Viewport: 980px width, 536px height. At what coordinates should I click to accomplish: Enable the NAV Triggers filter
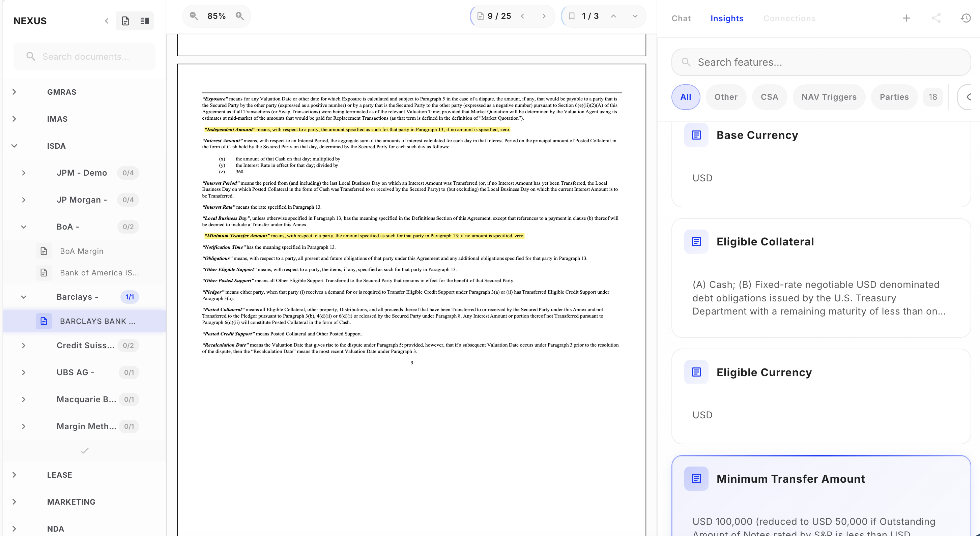tap(829, 97)
